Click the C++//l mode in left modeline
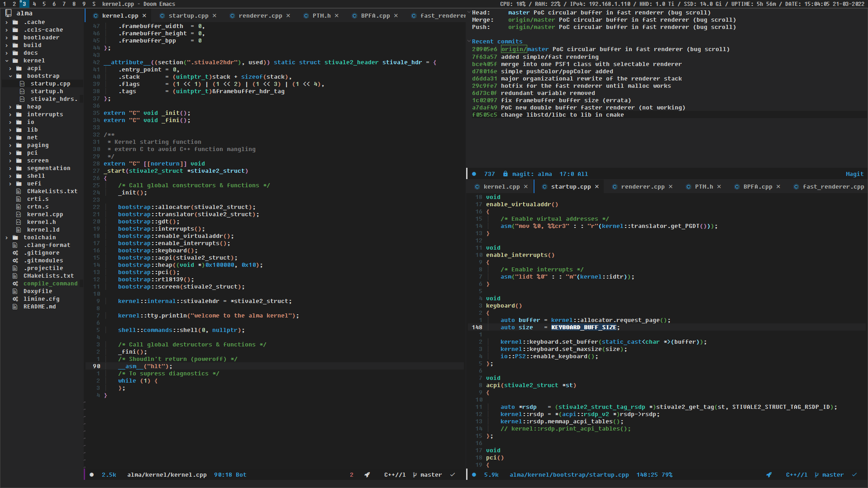This screenshot has height=488, width=868. point(395,475)
